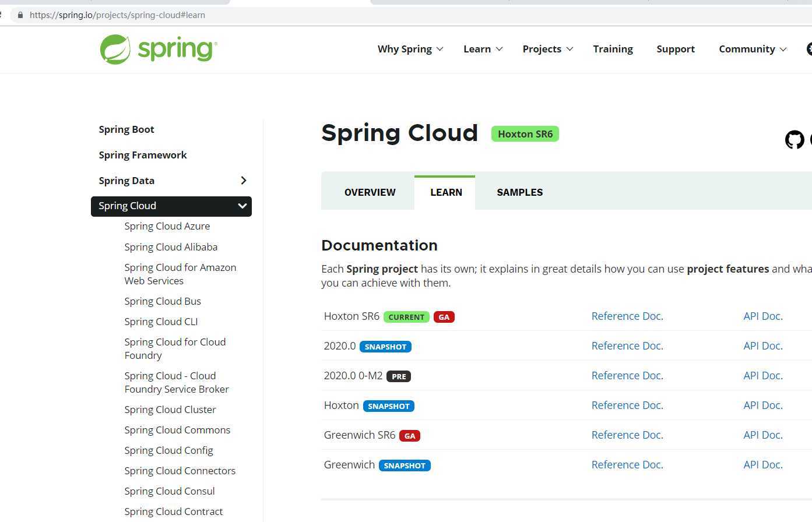Open Spring Cloud Cluster project

[170, 410]
